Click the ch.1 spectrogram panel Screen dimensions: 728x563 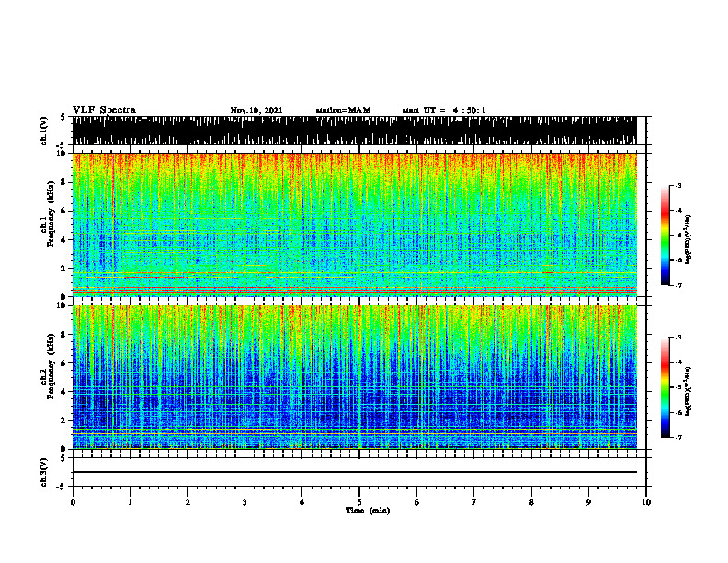click(354, 224)
